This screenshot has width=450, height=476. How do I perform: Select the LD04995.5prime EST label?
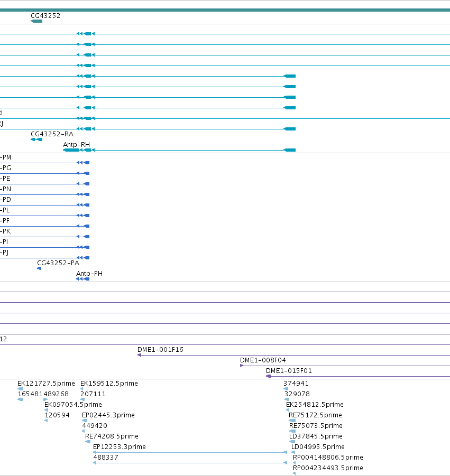(318, 447)
